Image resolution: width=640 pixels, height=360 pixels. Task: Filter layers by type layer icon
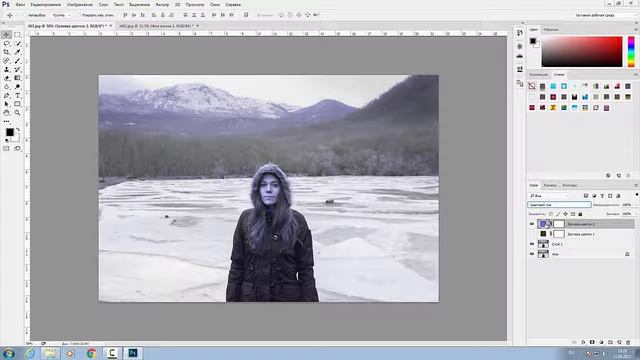tap(602, 196)
